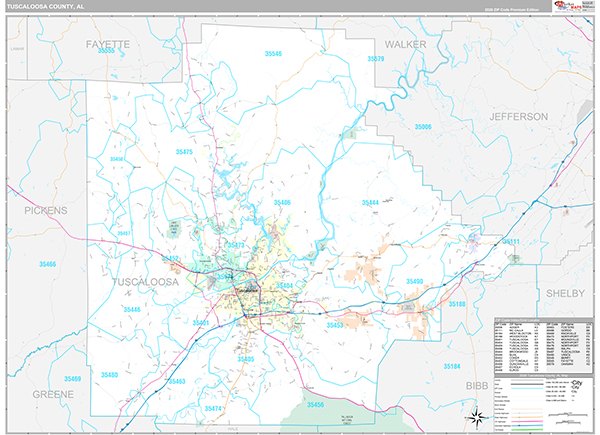This screenshot has height=435, width=600.
Task: Click ZIP code 35006 label
Action: click(x=423, y=127)
